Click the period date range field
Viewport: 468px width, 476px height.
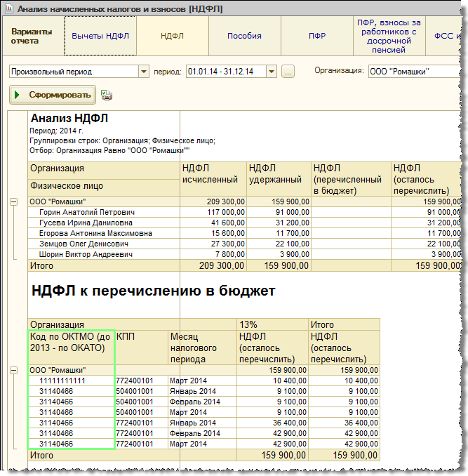click(x=224, y=72)
